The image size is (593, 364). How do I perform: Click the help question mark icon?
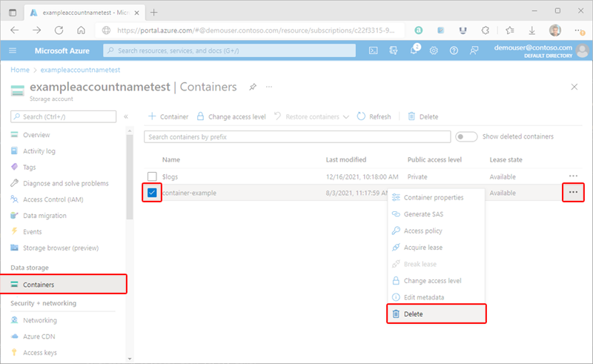coord(454,50)
